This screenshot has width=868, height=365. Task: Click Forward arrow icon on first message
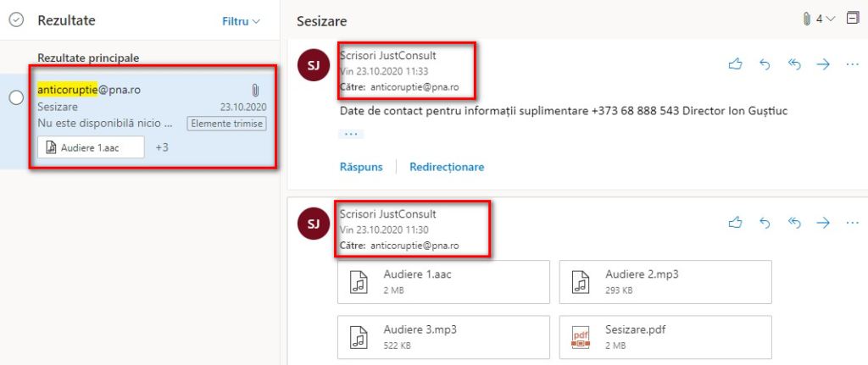(x=822, y=64)
